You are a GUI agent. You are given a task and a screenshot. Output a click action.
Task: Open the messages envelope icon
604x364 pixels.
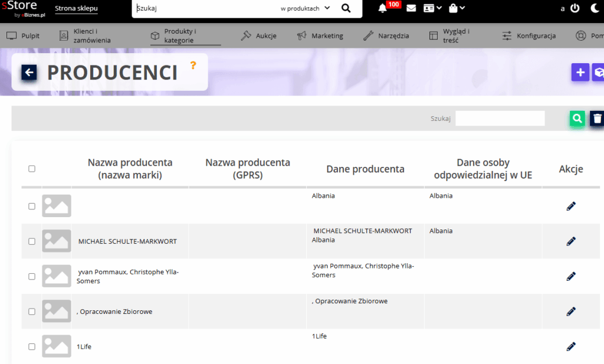point(411,8)
